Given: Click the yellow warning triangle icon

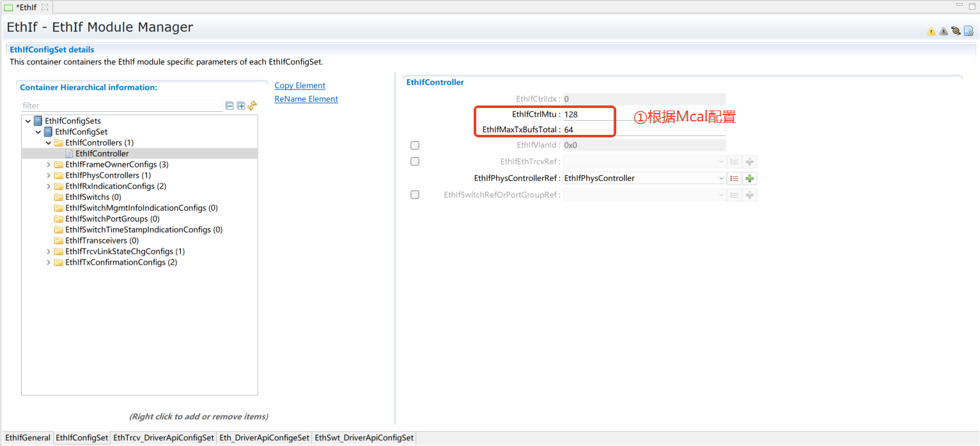Looking at the screenshot, I should [931, 31].
